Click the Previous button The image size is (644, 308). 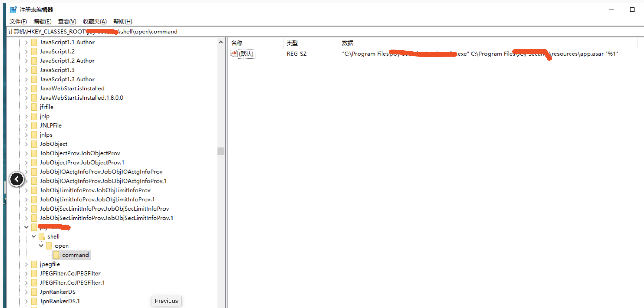[x=166, y=300]
